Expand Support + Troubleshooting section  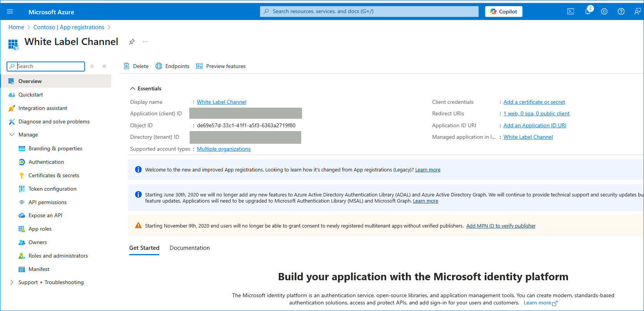12,282
